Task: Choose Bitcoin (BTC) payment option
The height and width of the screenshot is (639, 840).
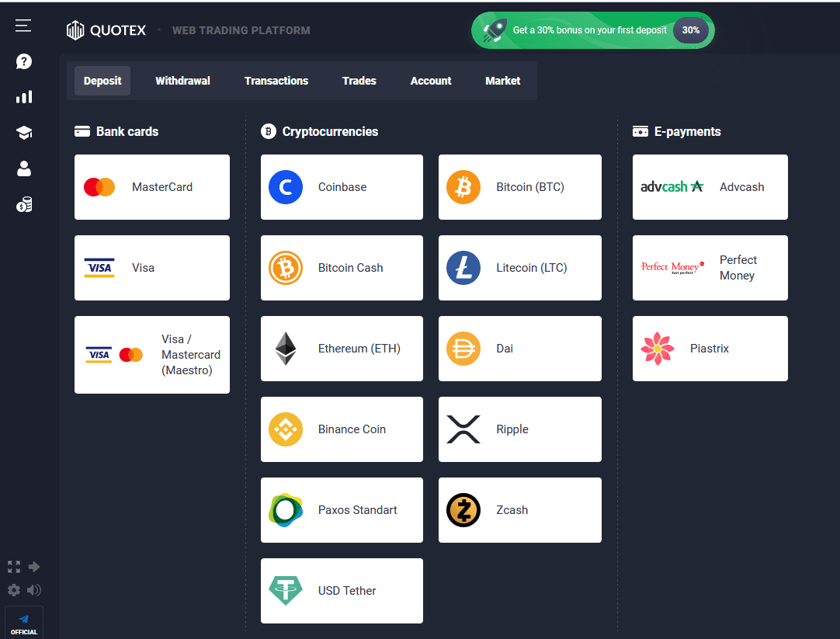Action: coord(519,187)
